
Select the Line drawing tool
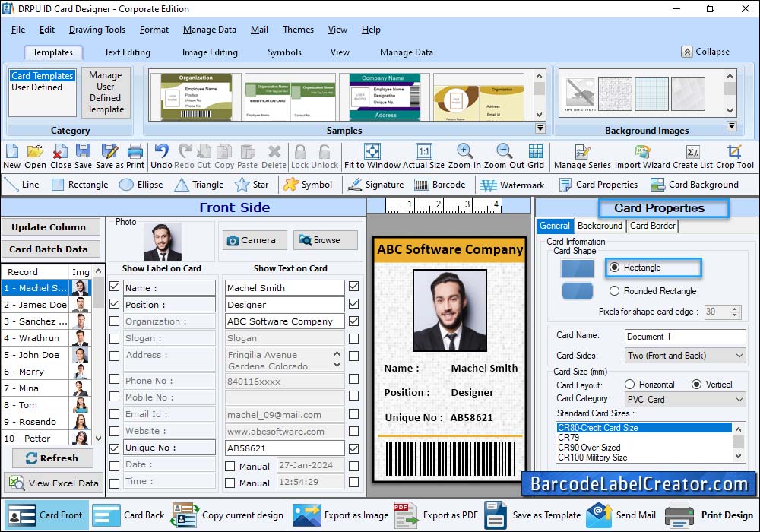(21, 185)
